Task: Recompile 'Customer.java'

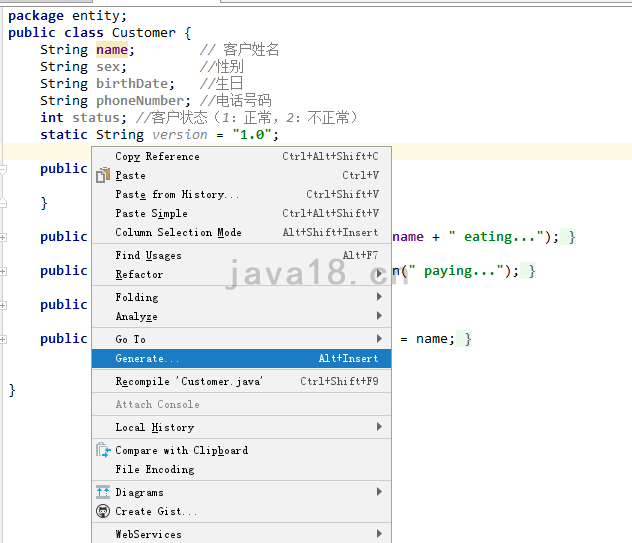Action: (x=189, y=381)
